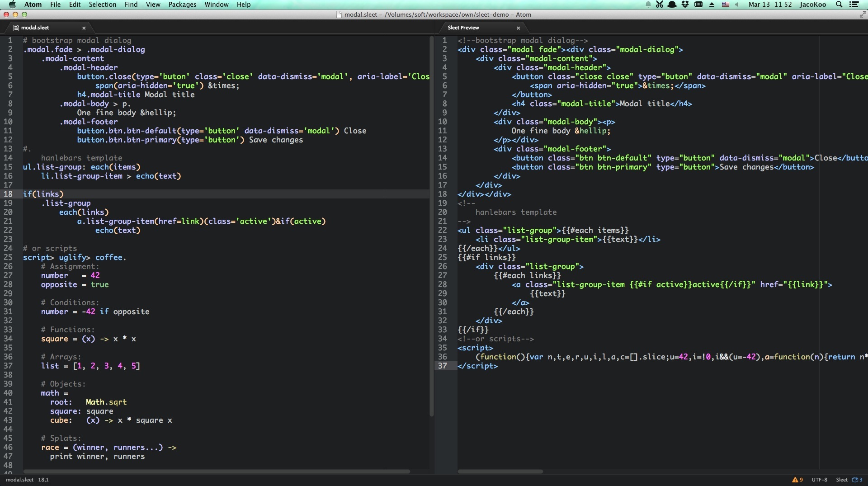Click the battery-style memory menu bar icon
Viewport: 868px width, 486px height.
coord(698,5)
